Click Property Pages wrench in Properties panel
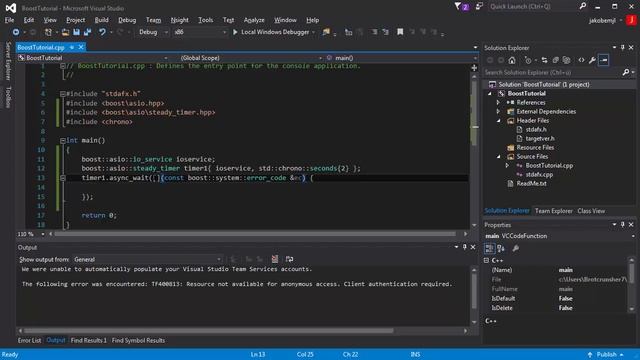 pos(516,248)
